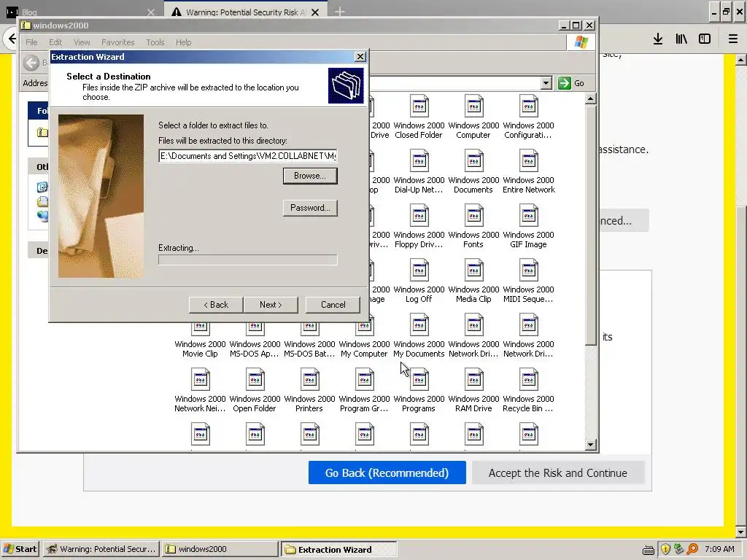Select the Windows 2000 Printers file icon
Viewport: 747px width, 560px height.
[x=309, y=380]
